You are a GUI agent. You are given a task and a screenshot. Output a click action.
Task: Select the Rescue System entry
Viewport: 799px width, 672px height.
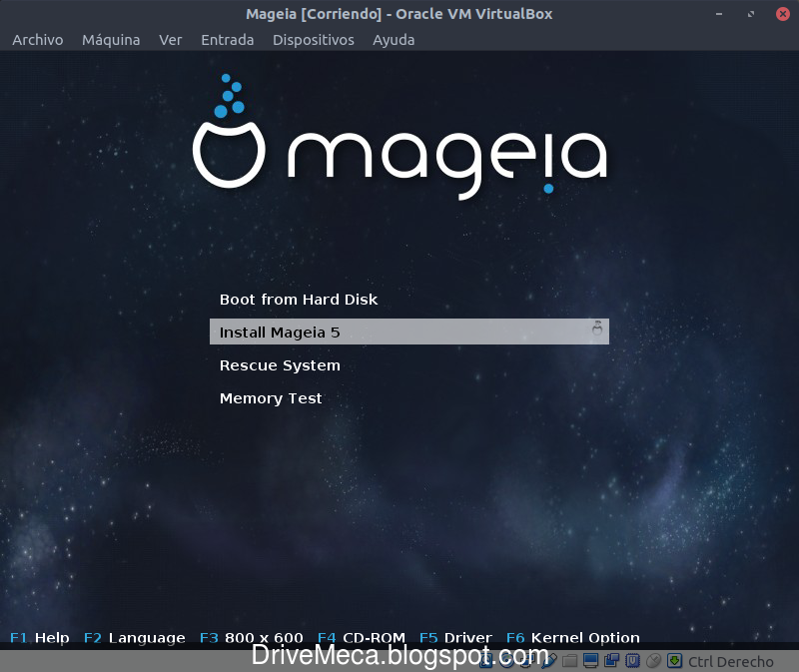pyautogui.click(x=280, y=365)
